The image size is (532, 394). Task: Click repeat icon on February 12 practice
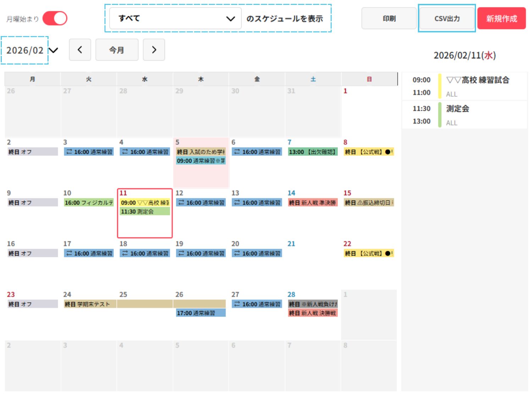(x=181, y=203)
